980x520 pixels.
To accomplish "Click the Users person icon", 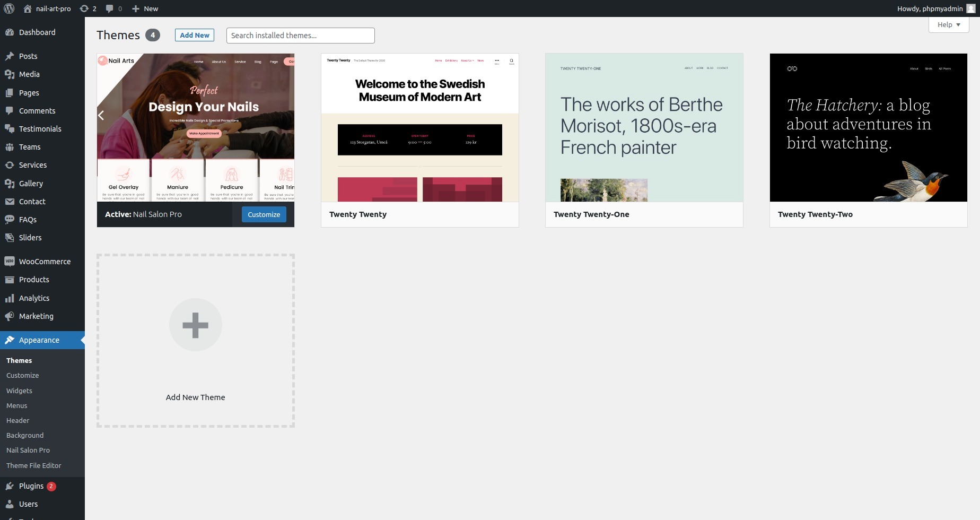I will 10,504.
